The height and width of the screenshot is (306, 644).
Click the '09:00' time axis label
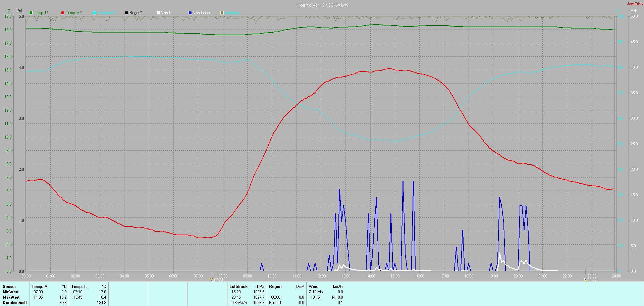248,276
